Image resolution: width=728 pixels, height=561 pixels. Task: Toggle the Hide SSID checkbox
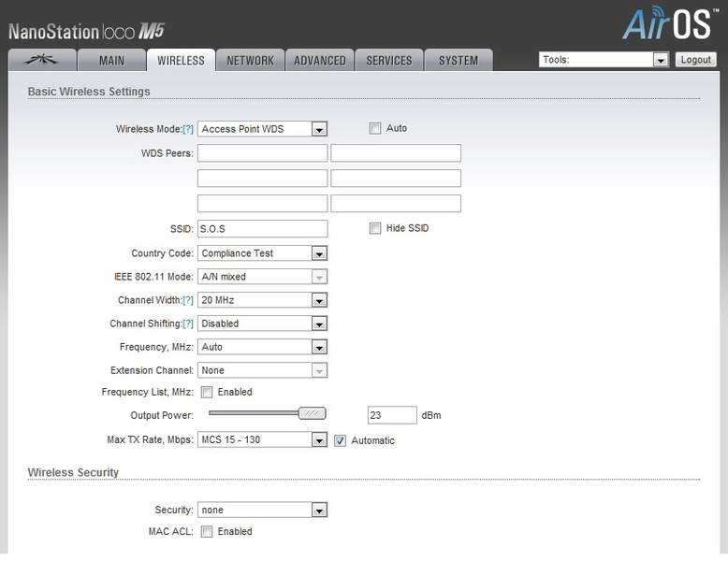375,228
